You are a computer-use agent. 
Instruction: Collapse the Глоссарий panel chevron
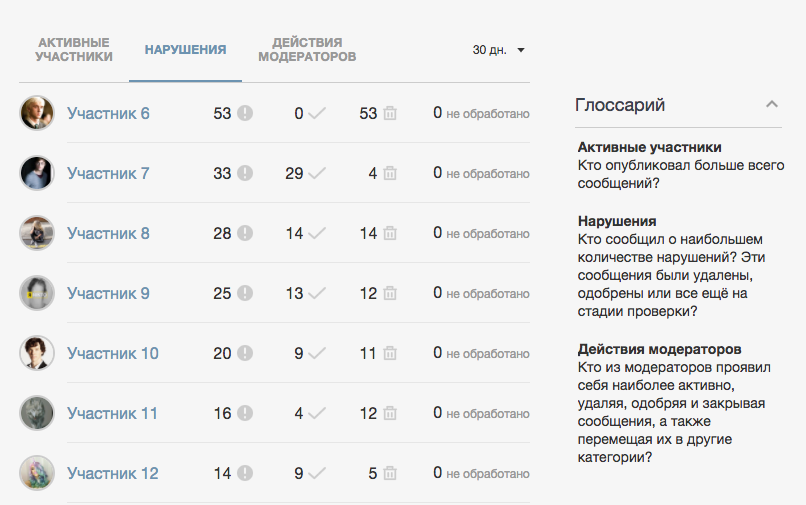point(771,105)
